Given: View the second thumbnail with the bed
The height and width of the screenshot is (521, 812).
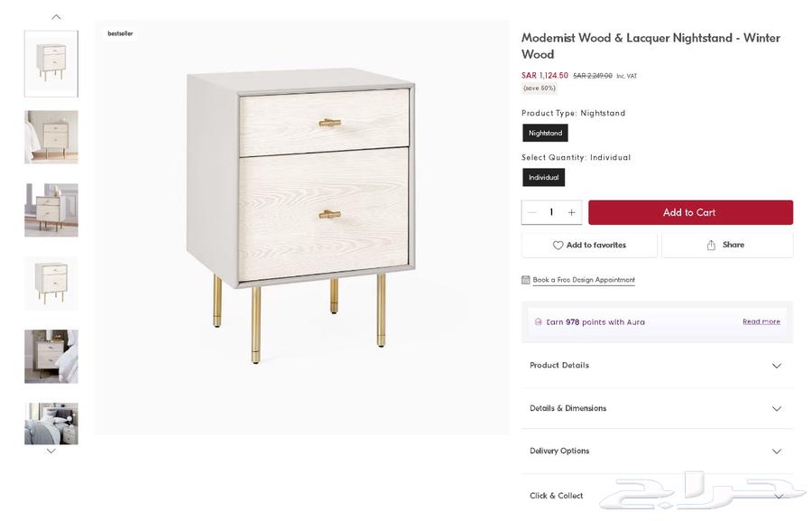Looking at the screenshot, I should [51, 137].
